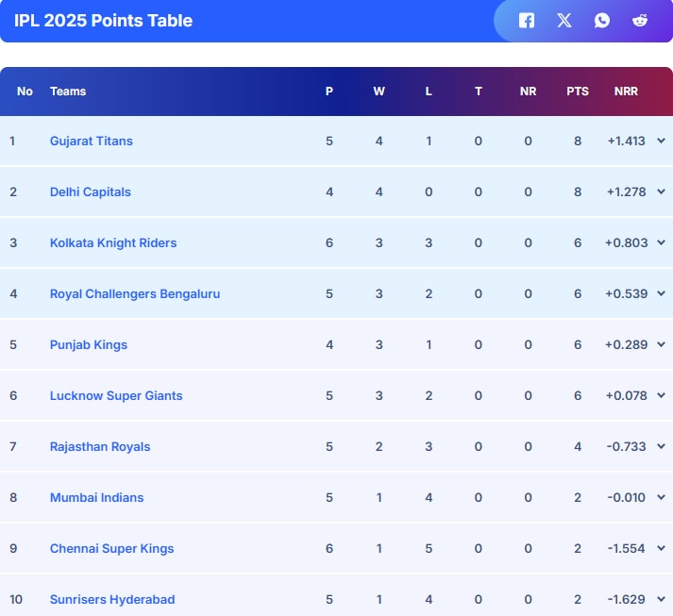Open Sunrisers Hyderabad team page
The height and width of the screenshot is (616, 673).
tap(112, 599)
